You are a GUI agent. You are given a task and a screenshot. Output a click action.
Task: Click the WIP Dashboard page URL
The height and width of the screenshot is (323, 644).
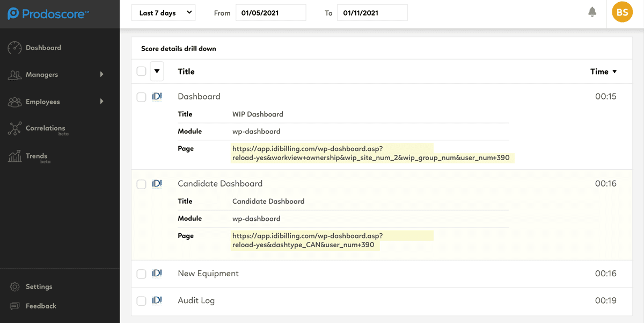point(371,153)
